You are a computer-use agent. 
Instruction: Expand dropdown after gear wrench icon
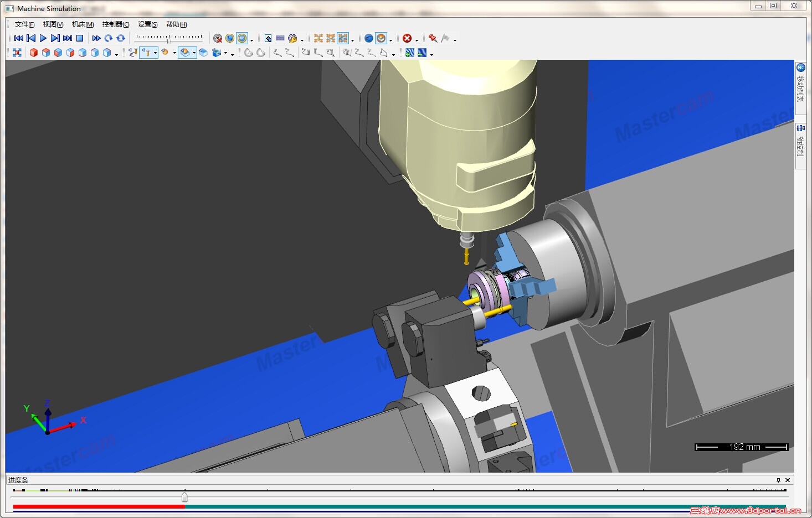(x=302, y=40)
